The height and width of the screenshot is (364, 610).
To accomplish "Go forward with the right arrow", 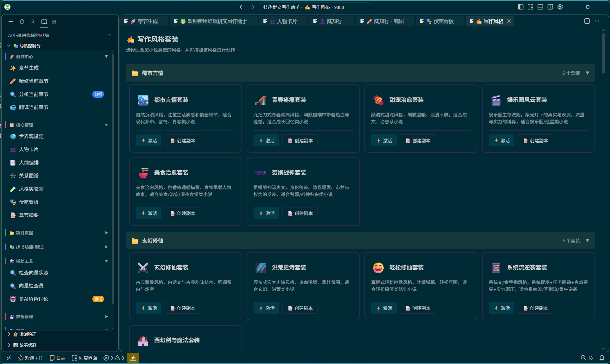I will (x=252, y=7).
